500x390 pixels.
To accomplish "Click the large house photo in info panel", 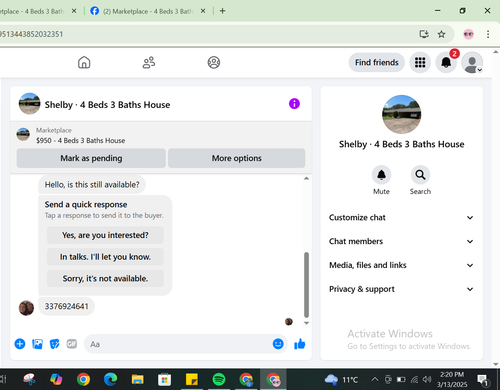I will coord(401,114).
